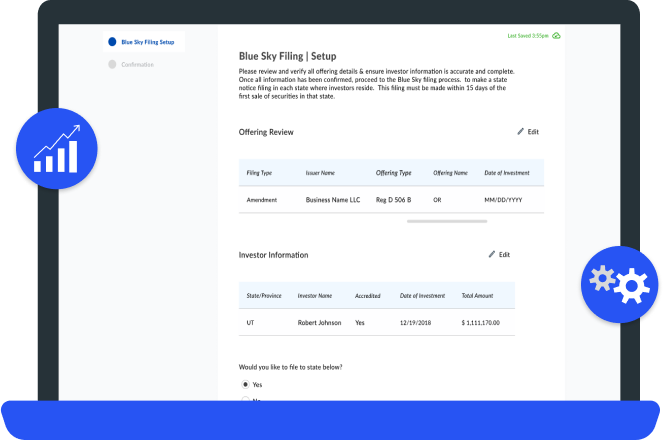Click the Offering Type column header

(x=393, y=173)
